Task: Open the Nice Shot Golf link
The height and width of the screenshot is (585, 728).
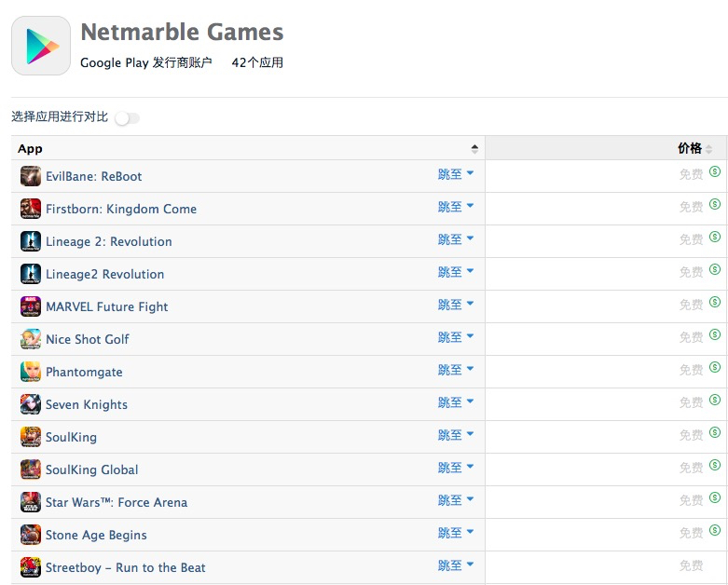Action: tap(88, 339)
